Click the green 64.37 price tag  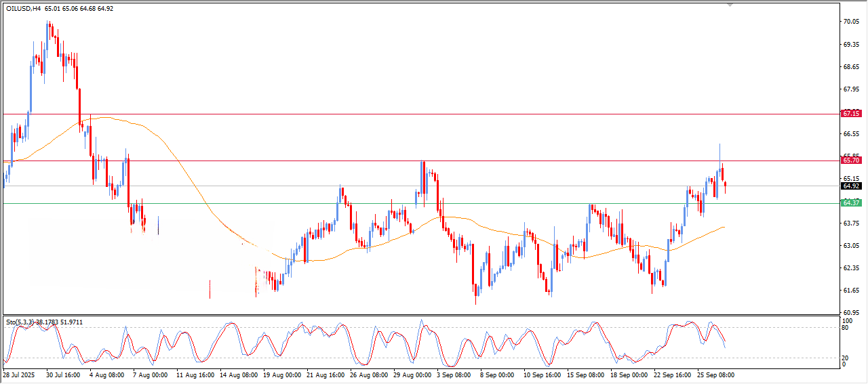(850, 203)
